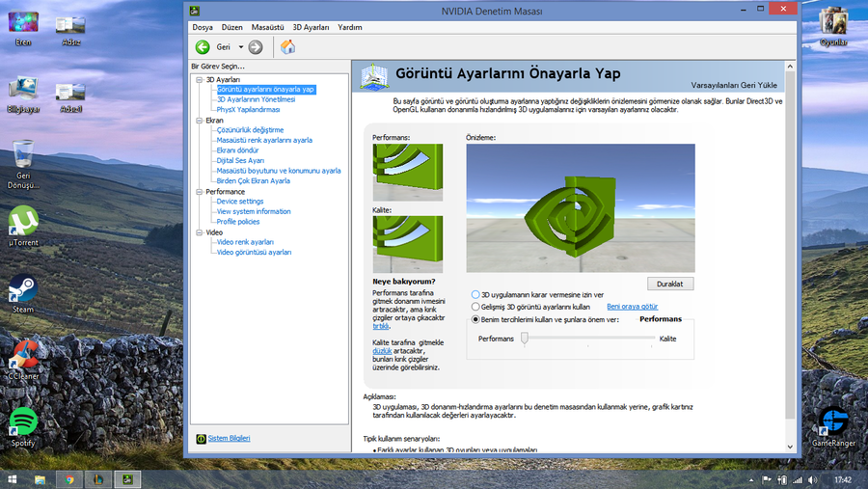The height and width of the screenshot is (489, 868).
Task: Collapse the Video tree node
Action: coord(200,232)
